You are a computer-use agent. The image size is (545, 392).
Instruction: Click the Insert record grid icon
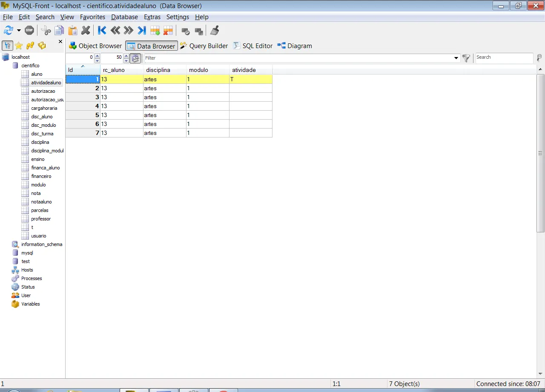tap(155, 30)
